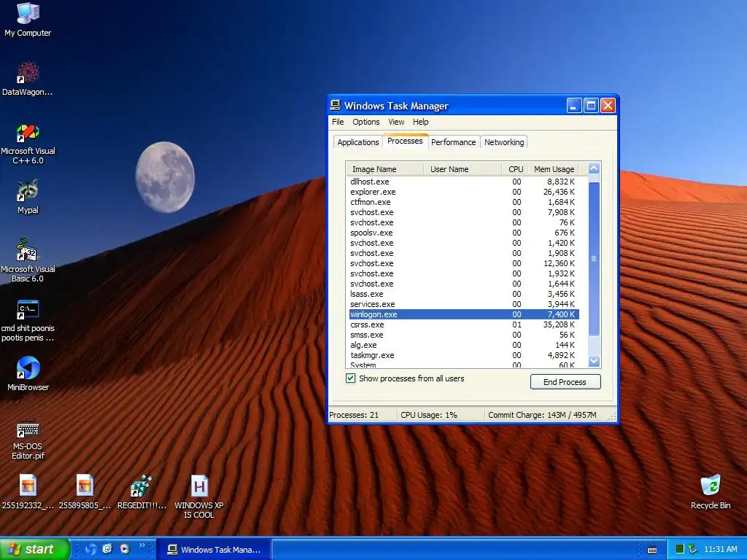Expand hidden quick launch items chevron
Screen dimensions: 747x560
point(142,545)
